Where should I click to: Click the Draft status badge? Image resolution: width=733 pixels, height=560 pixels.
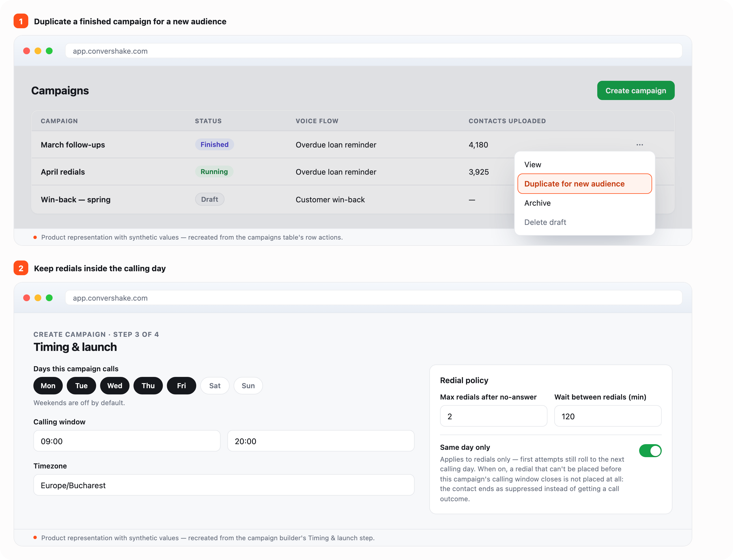point(210,199)
